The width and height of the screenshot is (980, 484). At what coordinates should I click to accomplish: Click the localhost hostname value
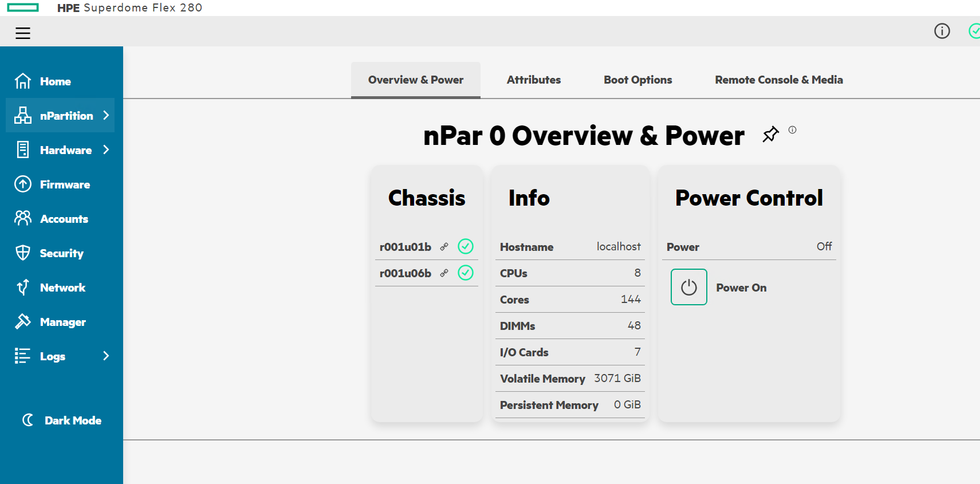[619, 246]
